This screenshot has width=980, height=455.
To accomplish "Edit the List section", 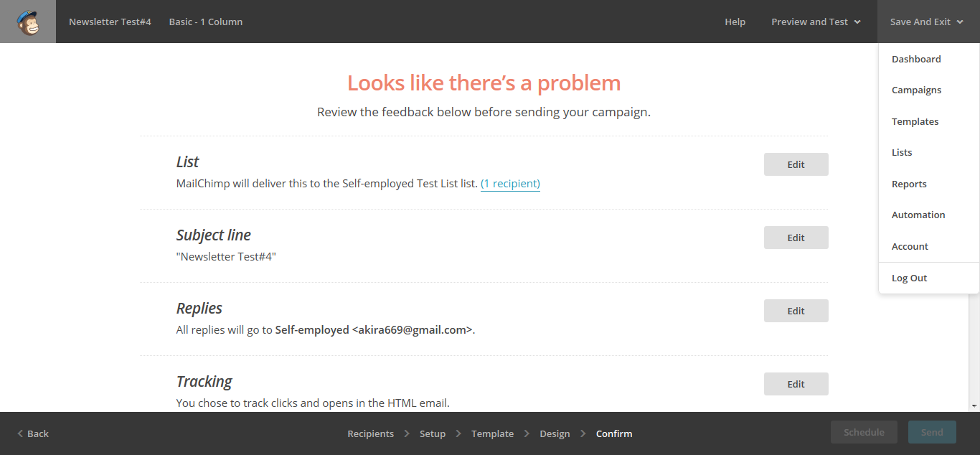I will (x=796, y=164).
